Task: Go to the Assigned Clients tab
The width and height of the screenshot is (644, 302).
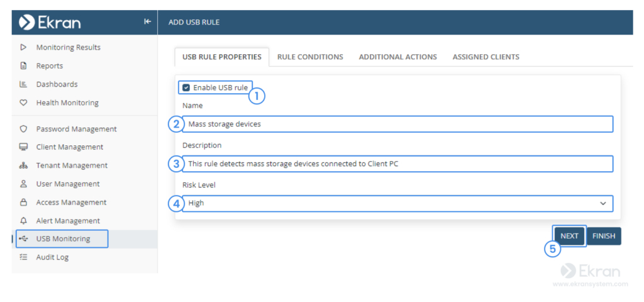Action: [x=486, y=57]
